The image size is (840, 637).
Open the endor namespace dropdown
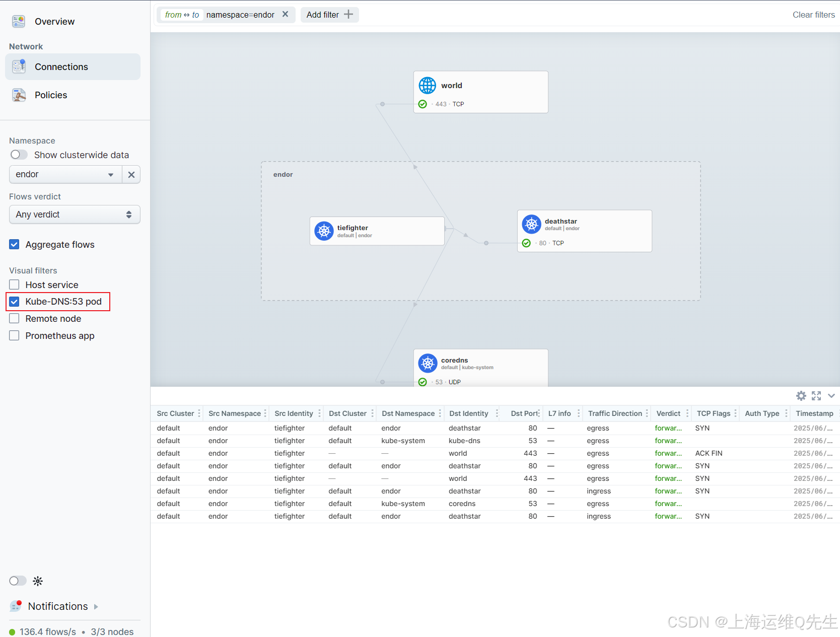(x=65, y=175)
